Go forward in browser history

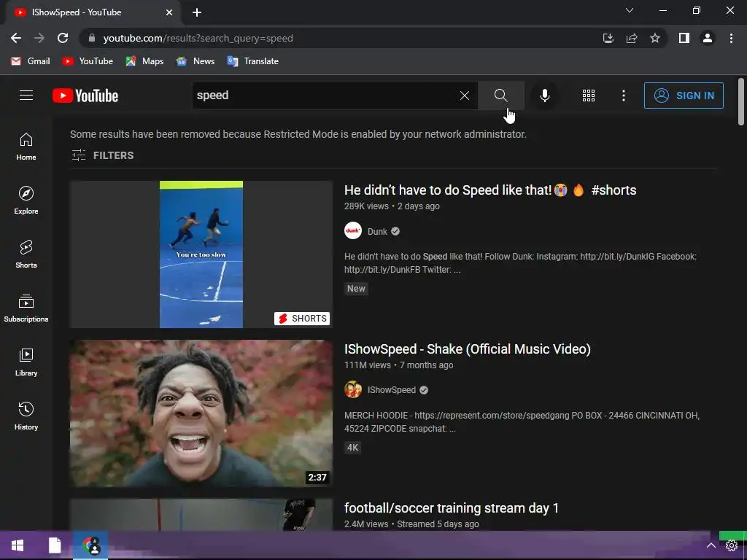(39, 38)
